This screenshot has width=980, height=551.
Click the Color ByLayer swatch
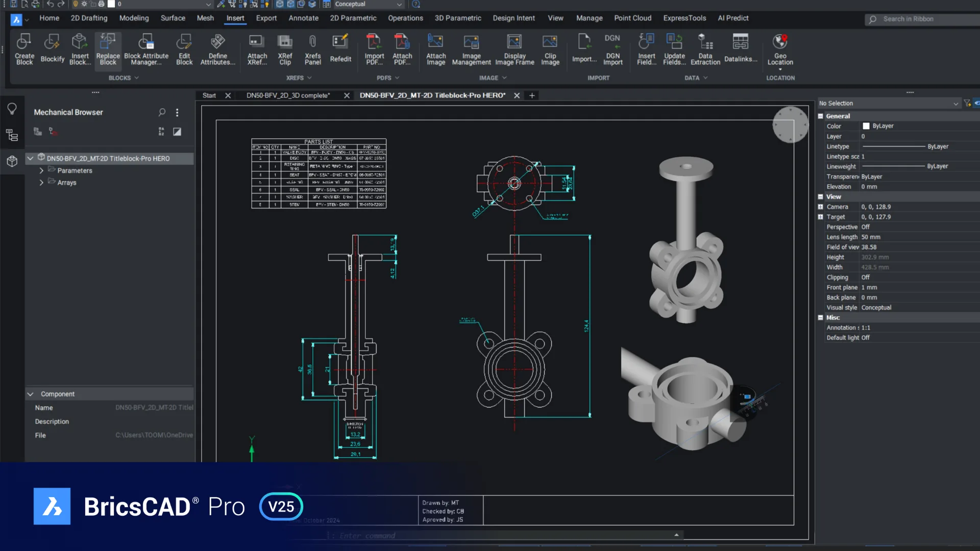866,126
